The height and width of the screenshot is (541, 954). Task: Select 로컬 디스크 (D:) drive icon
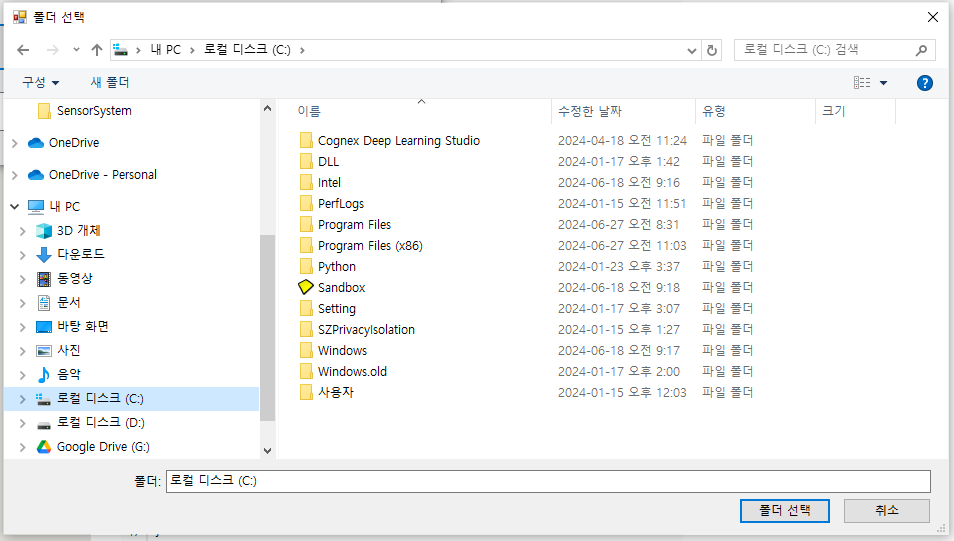[x=44, y=424]
